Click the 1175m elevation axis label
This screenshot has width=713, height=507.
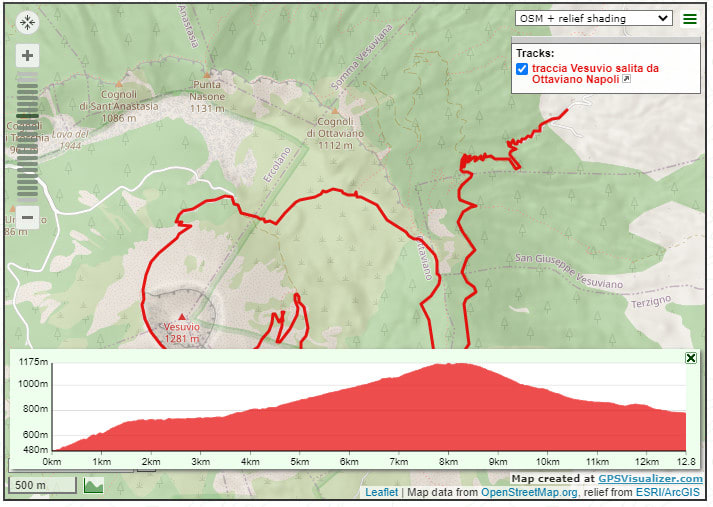tap(33, 362)
